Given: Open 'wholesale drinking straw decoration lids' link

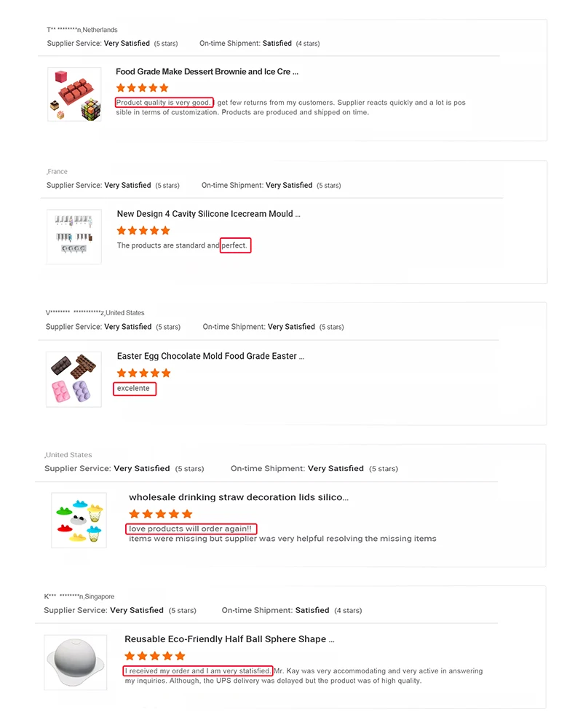Looking at the screenshot, I should pyautogui.click(x=238, y=497).
